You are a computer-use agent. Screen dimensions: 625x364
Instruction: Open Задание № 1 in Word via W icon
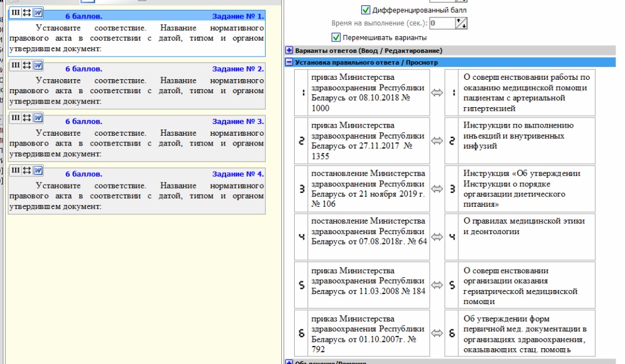pyautogui.click(x=38, y=13)
